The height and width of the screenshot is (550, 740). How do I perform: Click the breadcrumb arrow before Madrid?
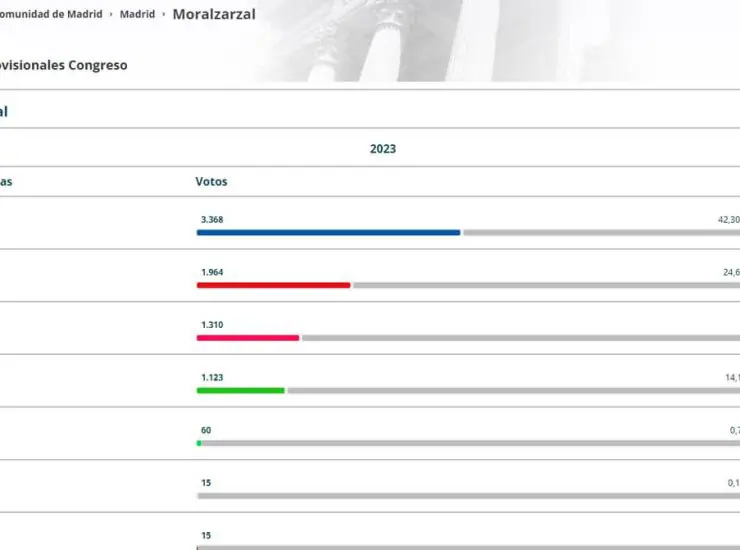[x=111, y=15]
